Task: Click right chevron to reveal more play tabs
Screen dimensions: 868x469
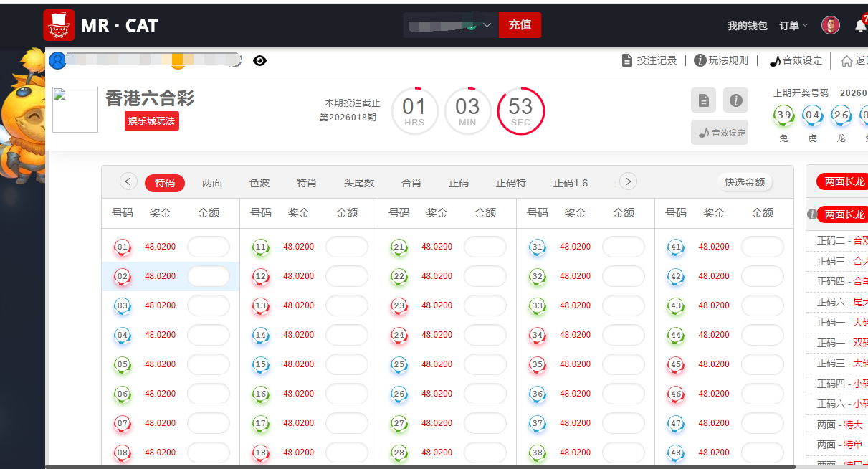Action: (627, 181)
